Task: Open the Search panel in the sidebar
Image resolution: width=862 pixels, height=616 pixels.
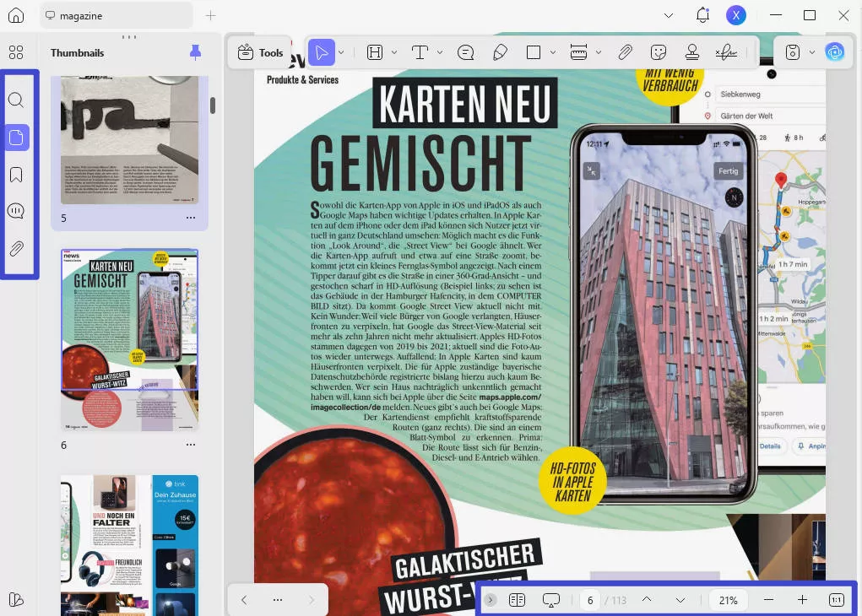Action: tap(16, 100)
